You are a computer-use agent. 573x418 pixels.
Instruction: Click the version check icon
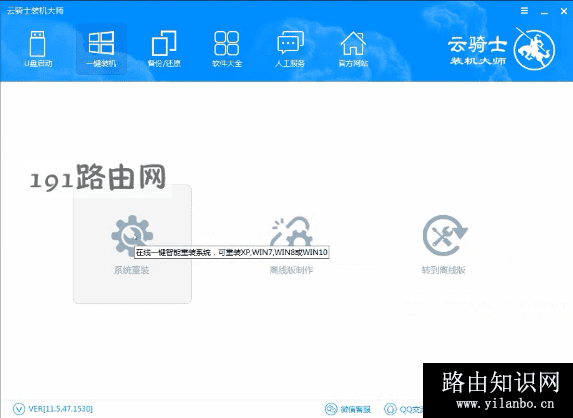[x=18, y=409]
